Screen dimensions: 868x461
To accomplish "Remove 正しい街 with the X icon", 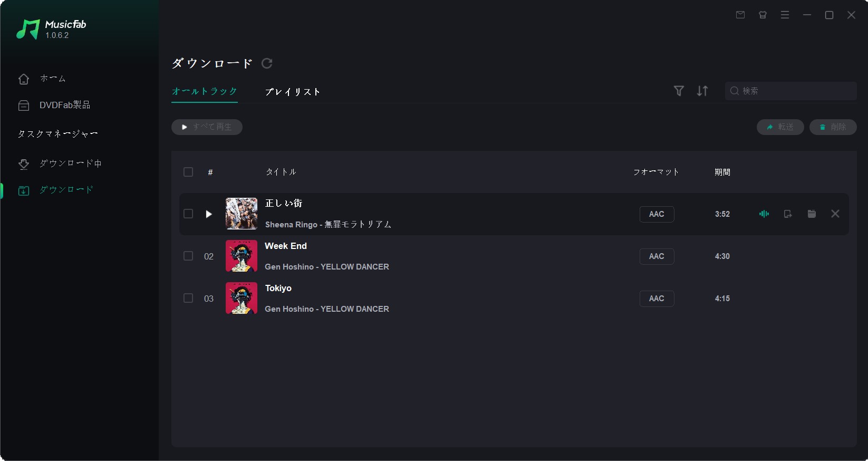I will pos(835,214).
